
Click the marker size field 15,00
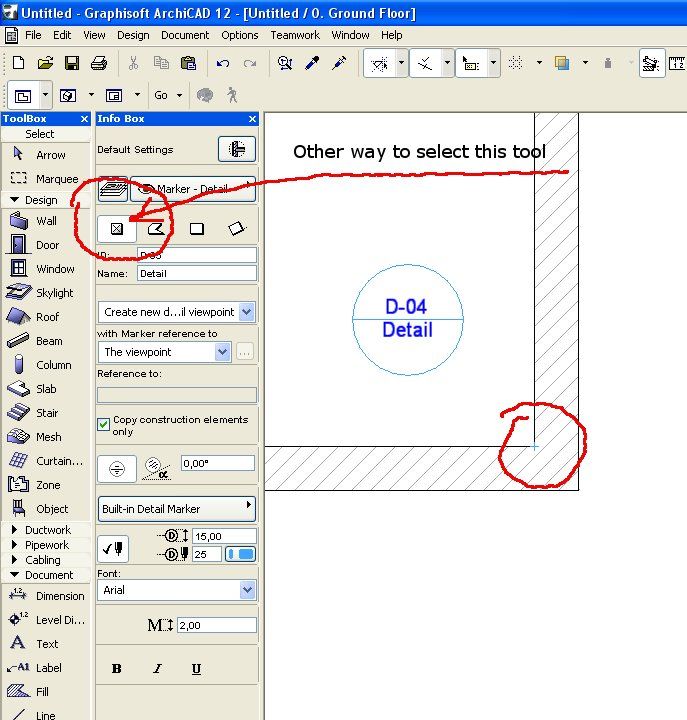(224, 536)
